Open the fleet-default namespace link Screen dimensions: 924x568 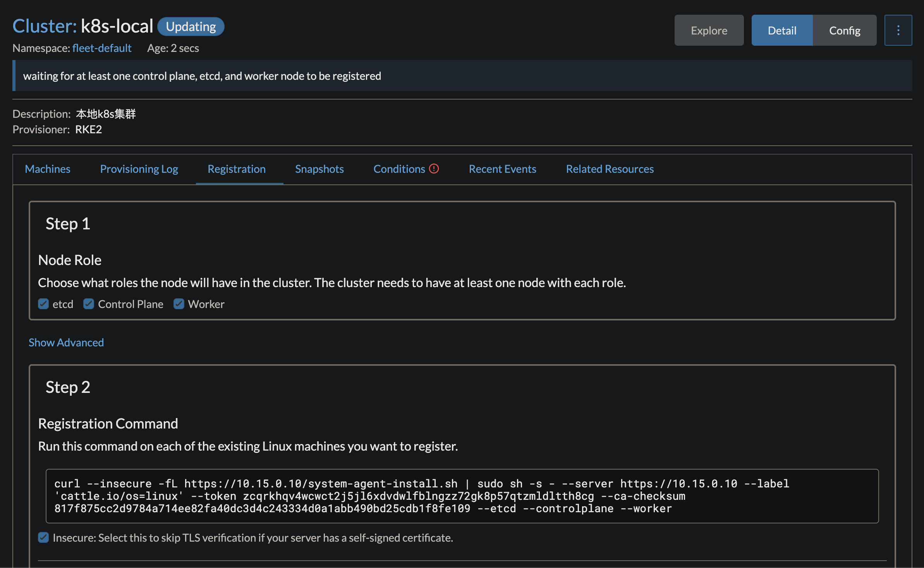[102, 48]
